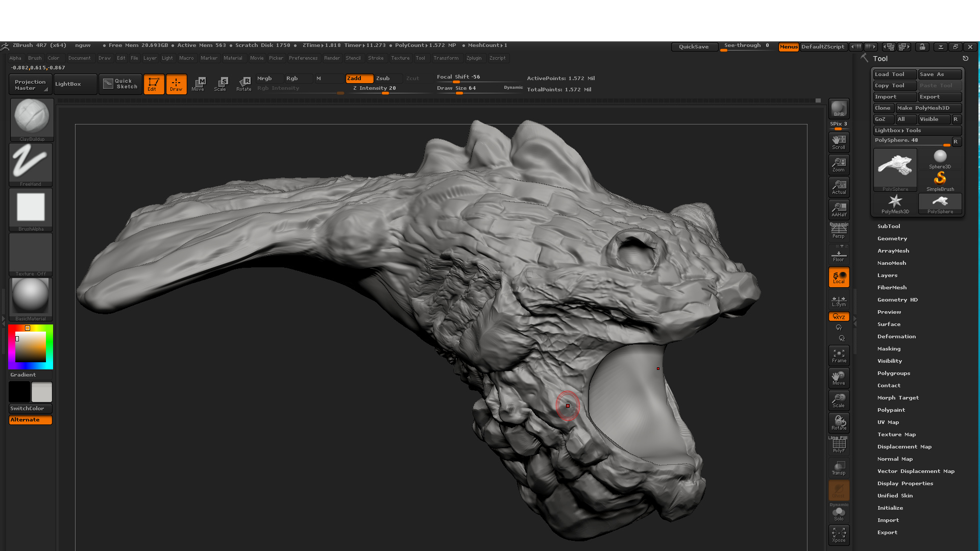Select the Scroll canvas tool
This screenshot has height=551, width=980.
(x=839, y=142)
